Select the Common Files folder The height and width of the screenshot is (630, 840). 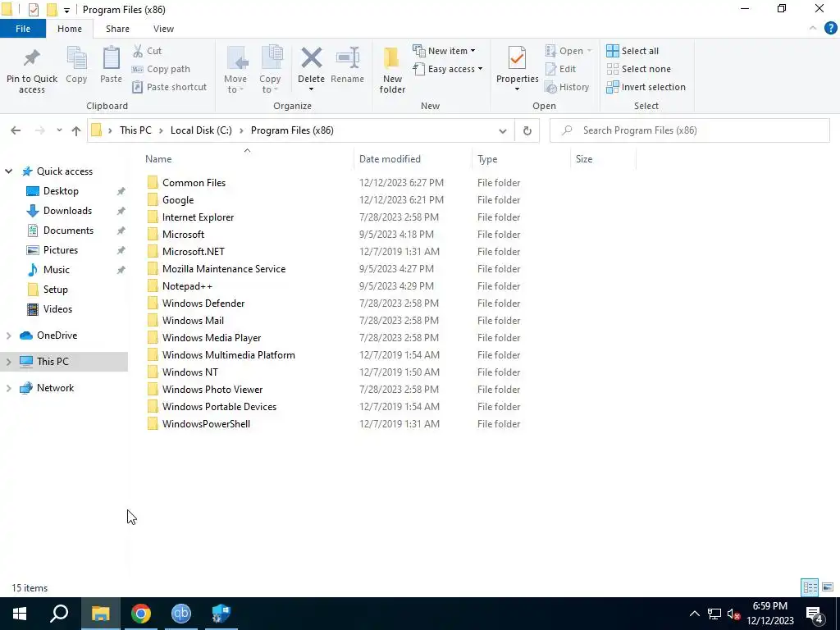click(x=194, y=183)
